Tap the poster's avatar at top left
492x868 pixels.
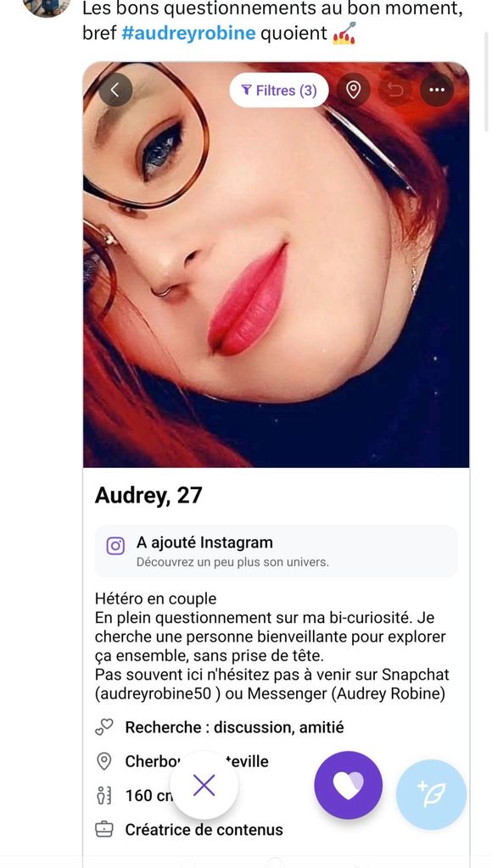point(47,7)
